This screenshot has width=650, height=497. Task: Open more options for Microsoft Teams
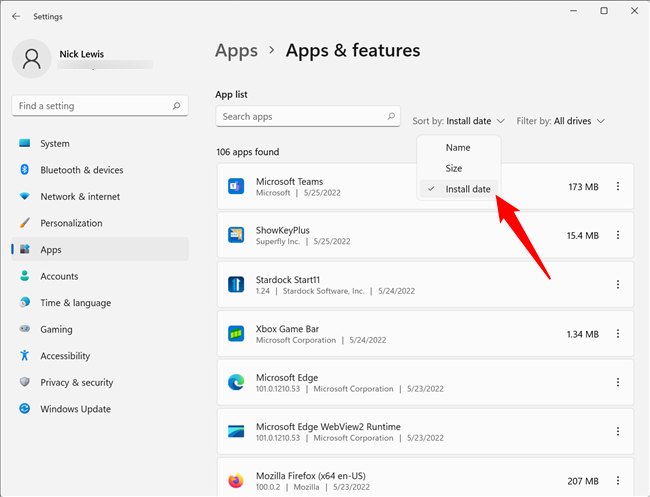point(618,187)
